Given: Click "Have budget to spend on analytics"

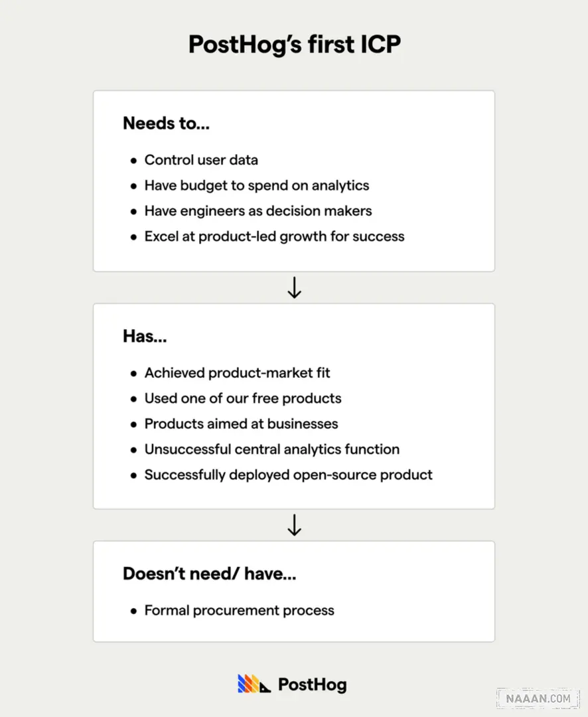Looking at the screenshot, I should coord(257,185).
